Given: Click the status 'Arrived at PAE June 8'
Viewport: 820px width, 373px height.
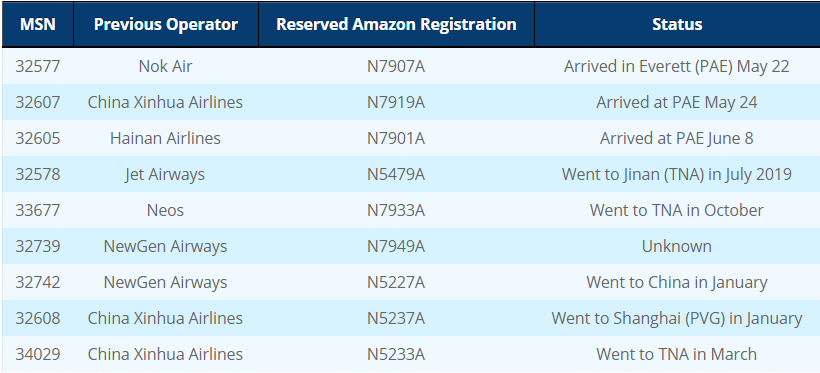Looking at the screenshot, I should (677, 139).
